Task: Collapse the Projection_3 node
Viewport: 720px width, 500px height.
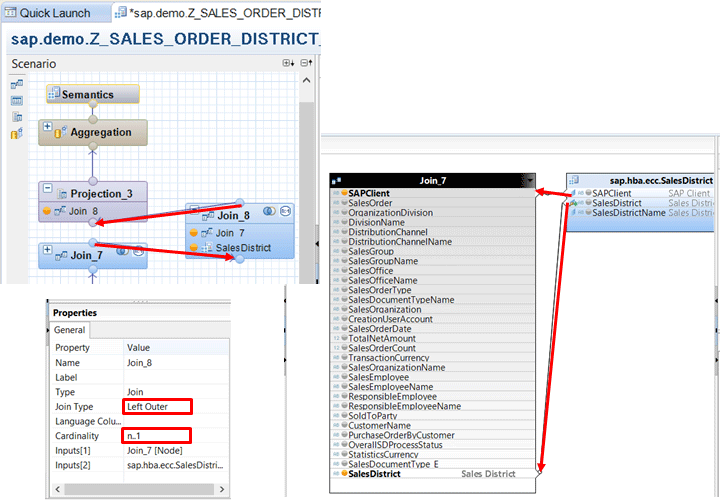Action: (47, 188)
